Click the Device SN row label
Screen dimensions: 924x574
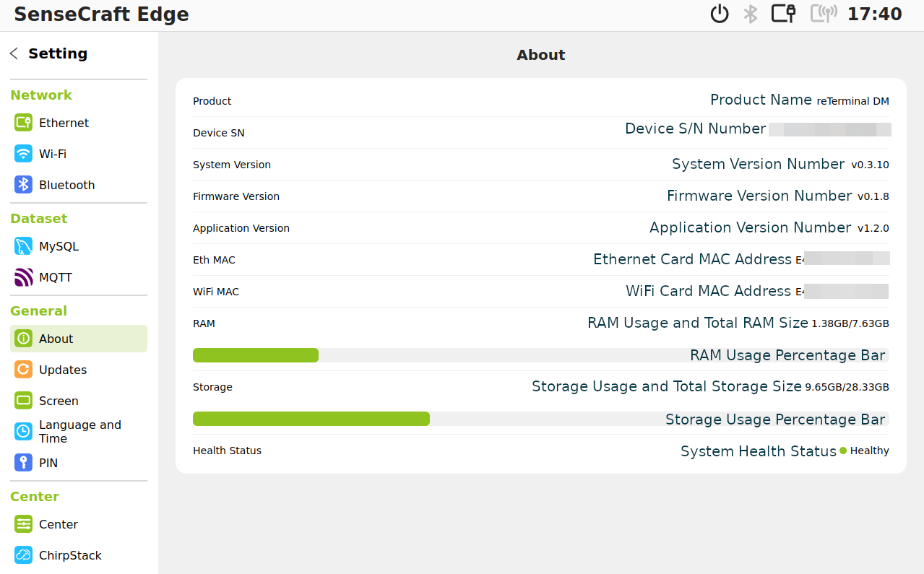(219, 133)
